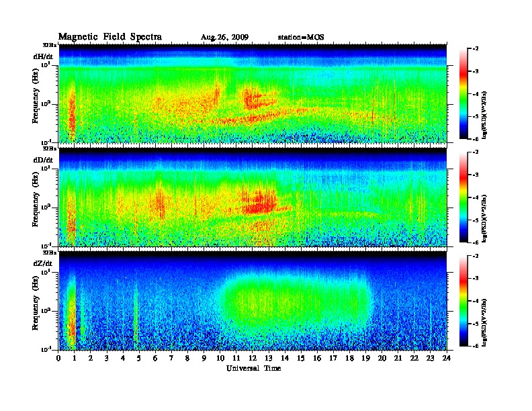
Task: Click hour "5" on the time axis
Action: pyautogui.click(x=139, y=359)
